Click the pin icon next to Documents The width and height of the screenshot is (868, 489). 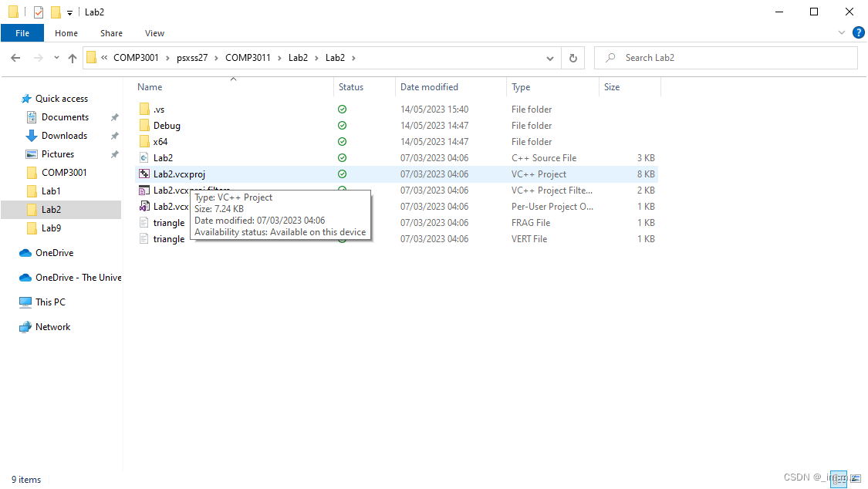(115, 117)
